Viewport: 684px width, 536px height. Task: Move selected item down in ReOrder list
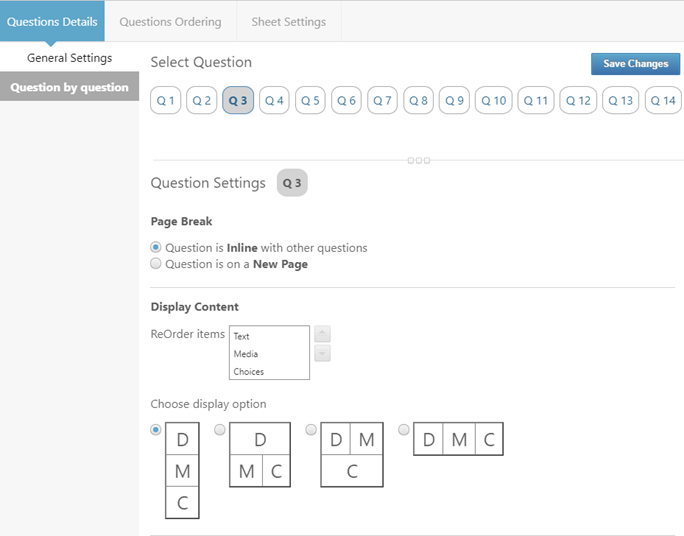click(322, 353)
